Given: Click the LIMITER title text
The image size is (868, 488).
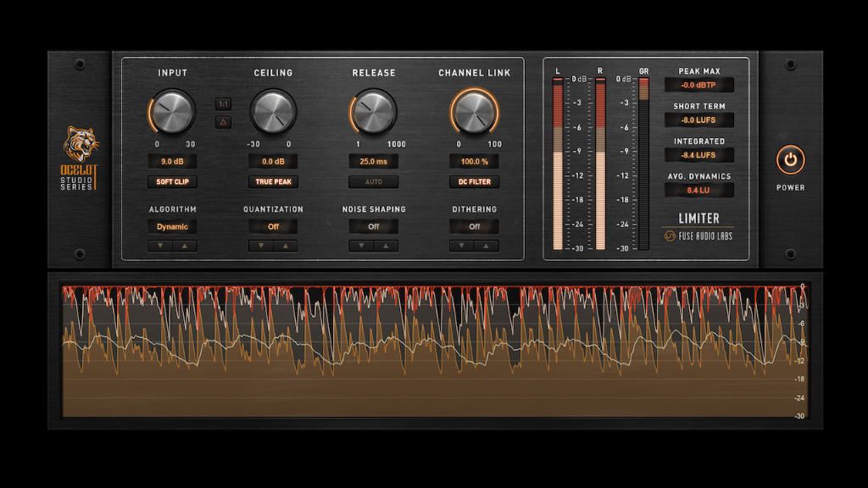Looking at the screenshot, I should click(699, 218).
